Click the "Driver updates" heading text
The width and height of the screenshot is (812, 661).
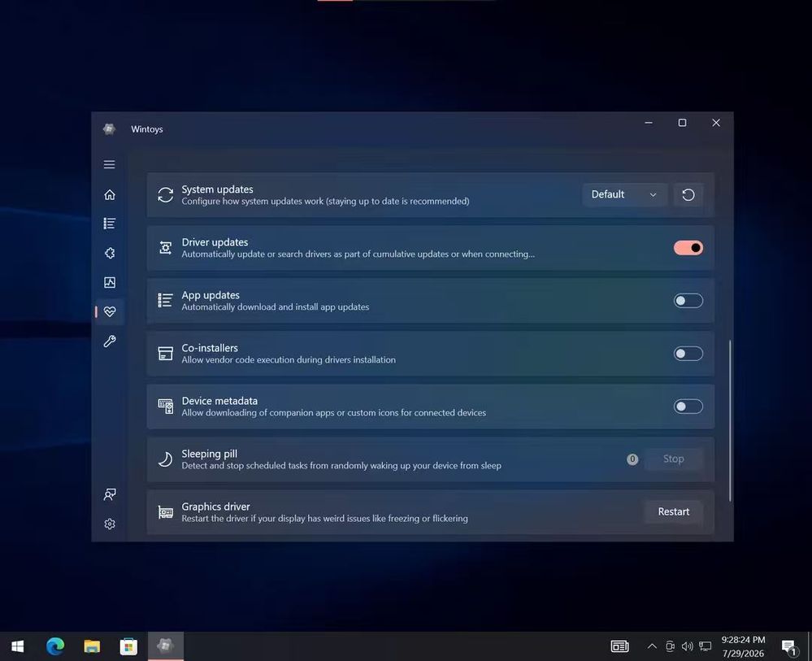click(x=215, y=242)
